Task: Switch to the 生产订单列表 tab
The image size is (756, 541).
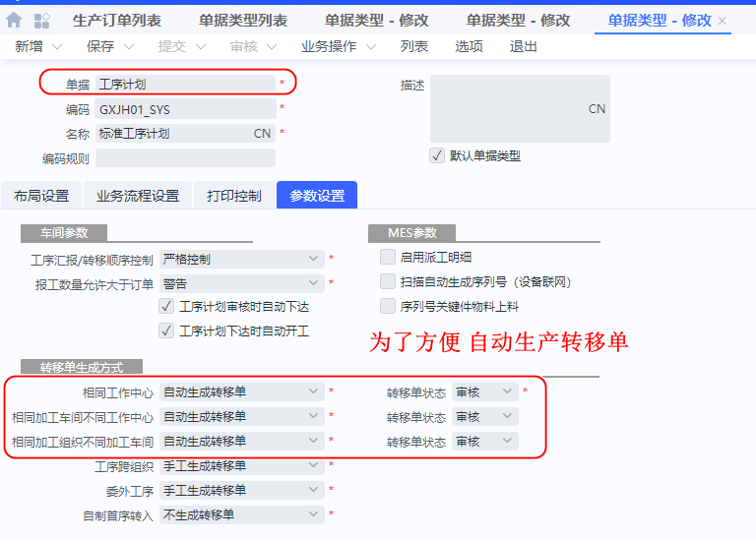Action: pyautogui.click(x=116, y=21)
